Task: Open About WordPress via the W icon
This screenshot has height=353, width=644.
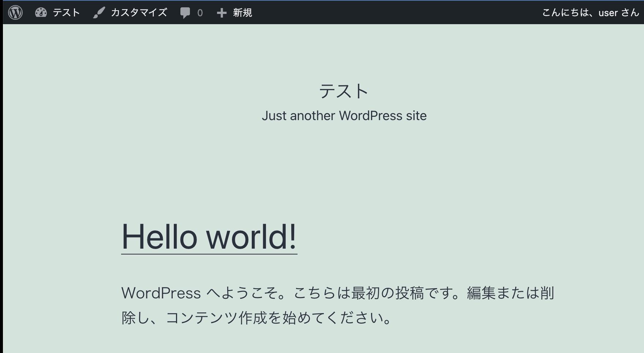Action: point(15,12)
